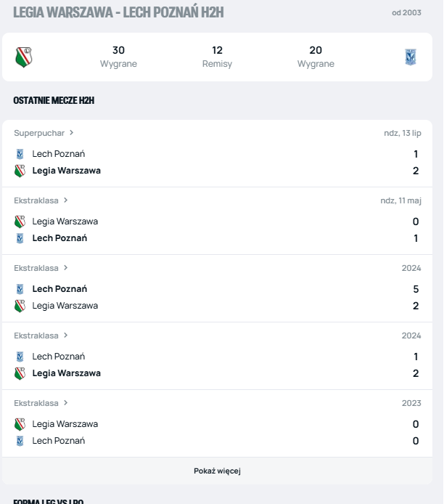Expand list with Pokaż więcej
Viewport: 444px width, 504px height.
pos(217,471)
